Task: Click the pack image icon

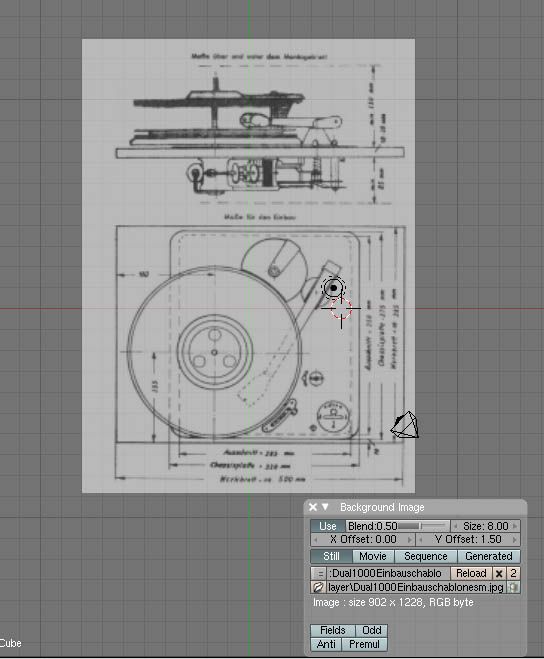Action: (x=513, y=587)
